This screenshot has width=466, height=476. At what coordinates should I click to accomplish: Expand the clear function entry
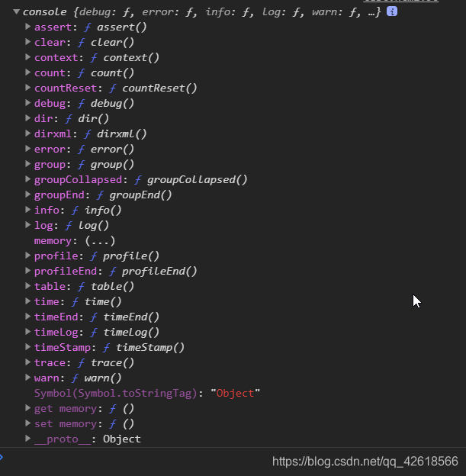point(27,42)
